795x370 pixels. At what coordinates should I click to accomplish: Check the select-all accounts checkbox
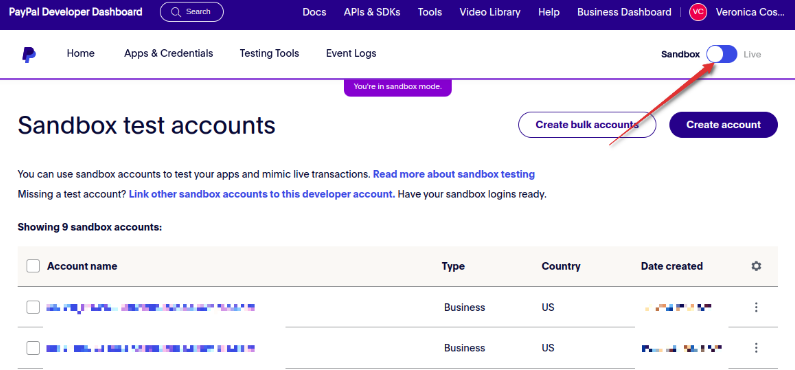click(x=33, y=266)
